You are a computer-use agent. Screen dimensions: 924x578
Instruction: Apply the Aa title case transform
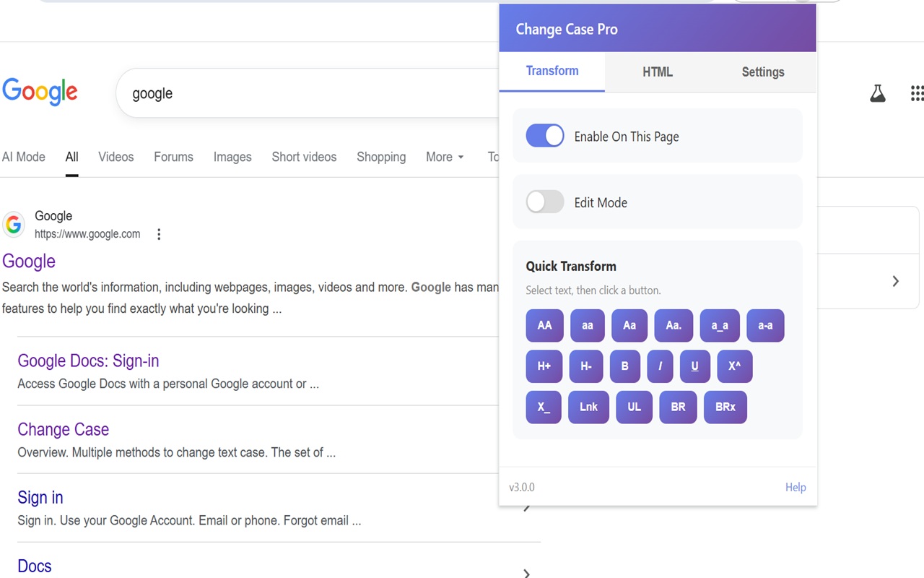pyautogui.click(x=629, y=325)
